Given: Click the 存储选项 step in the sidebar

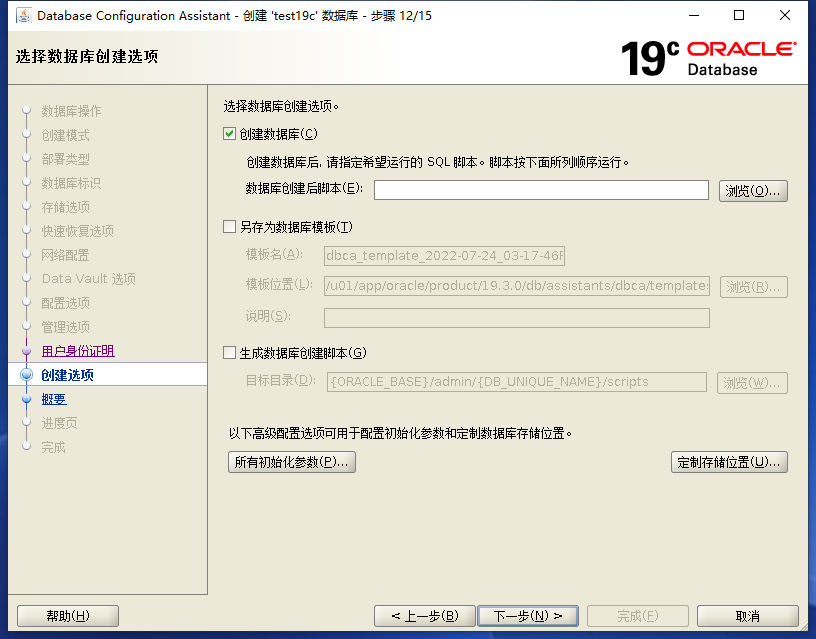Looking at the screenshot, I should coord(66,207).
